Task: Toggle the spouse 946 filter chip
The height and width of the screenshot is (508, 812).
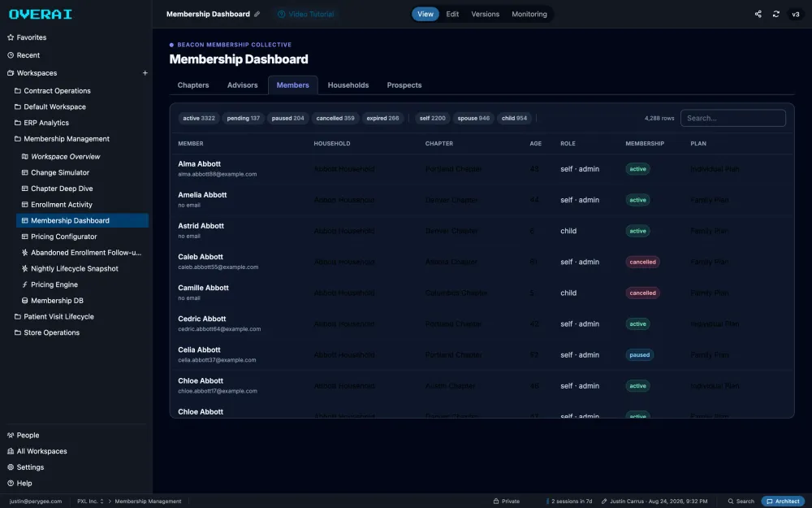Action: coord(473,118)
